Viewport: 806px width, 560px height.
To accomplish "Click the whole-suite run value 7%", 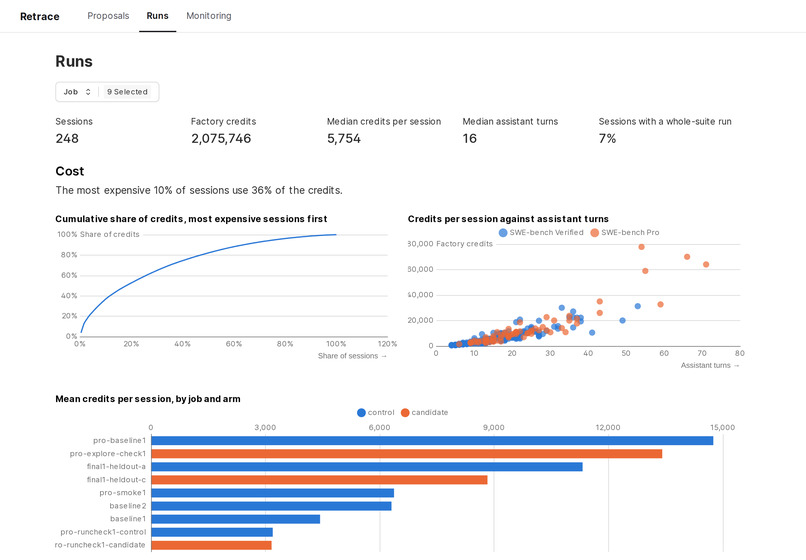I will tap(607, 138).
